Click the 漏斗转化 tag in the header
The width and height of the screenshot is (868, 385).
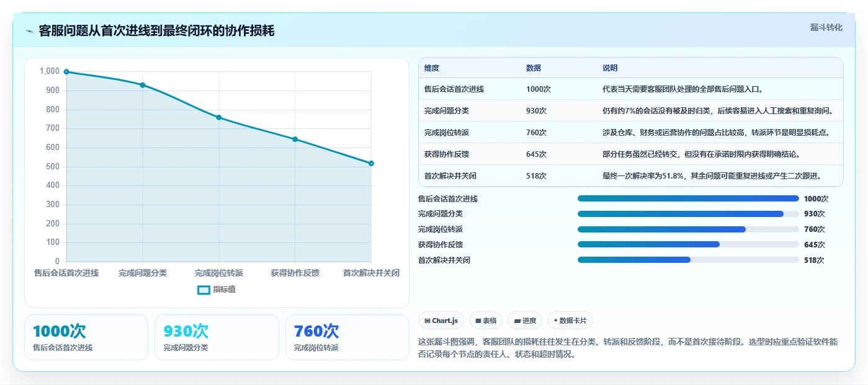tap(826, 27)
